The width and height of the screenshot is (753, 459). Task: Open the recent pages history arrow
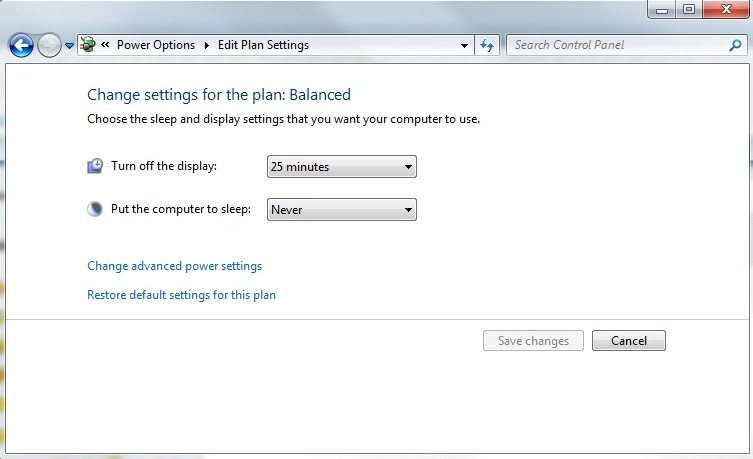click(69, 46)
